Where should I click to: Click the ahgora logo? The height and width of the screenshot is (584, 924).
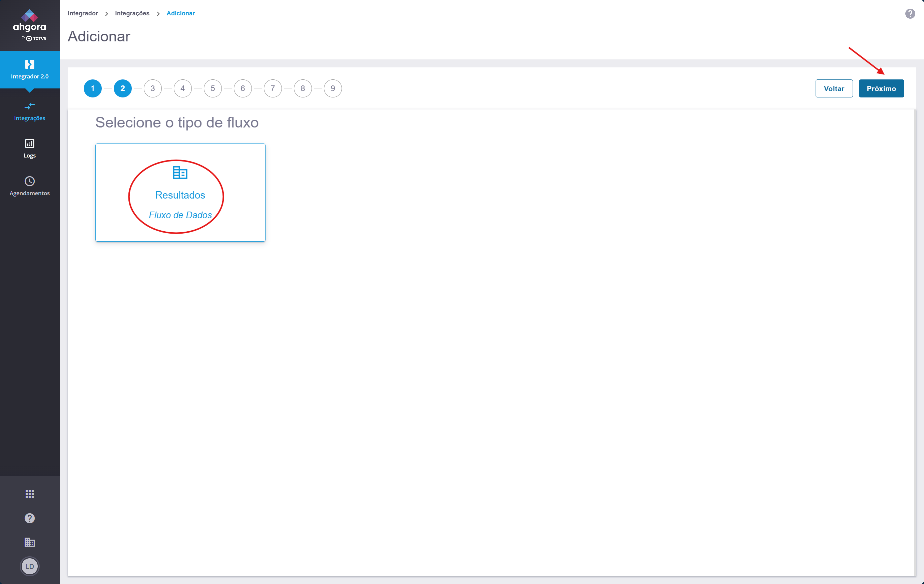30,25
